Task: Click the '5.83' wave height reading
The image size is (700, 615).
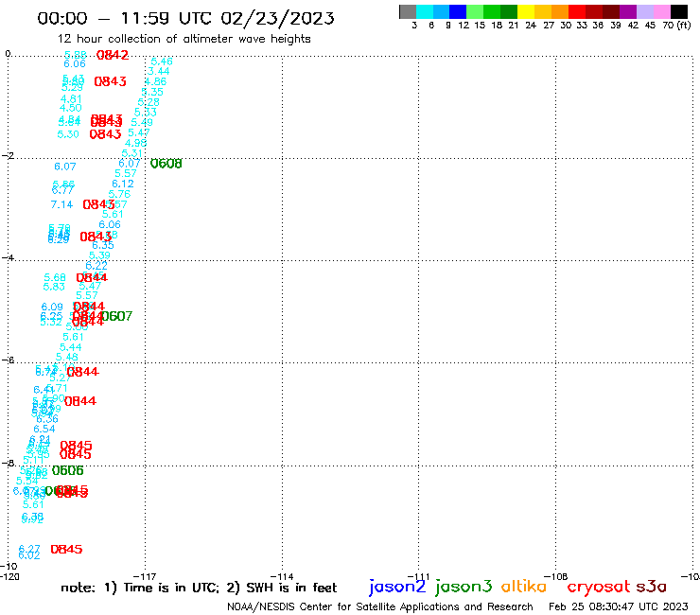Action: 54,287
